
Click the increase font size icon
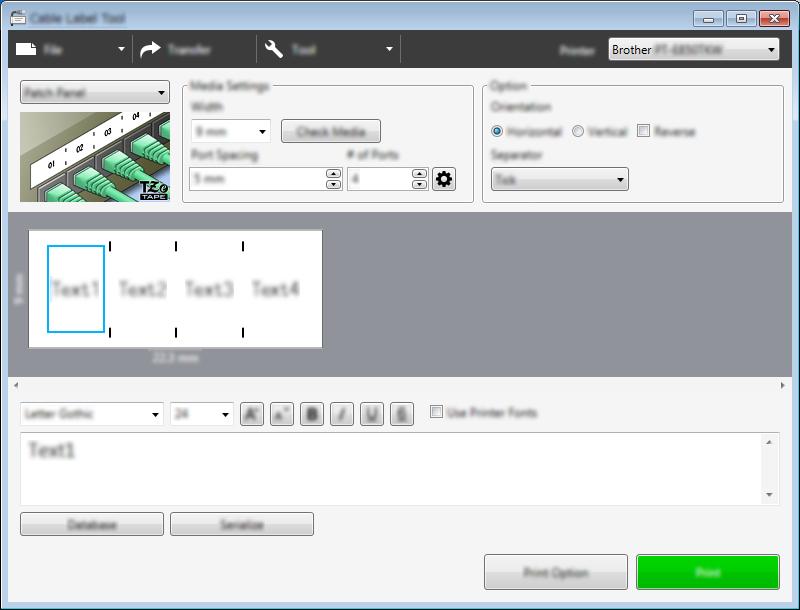[x=252, y=414]
